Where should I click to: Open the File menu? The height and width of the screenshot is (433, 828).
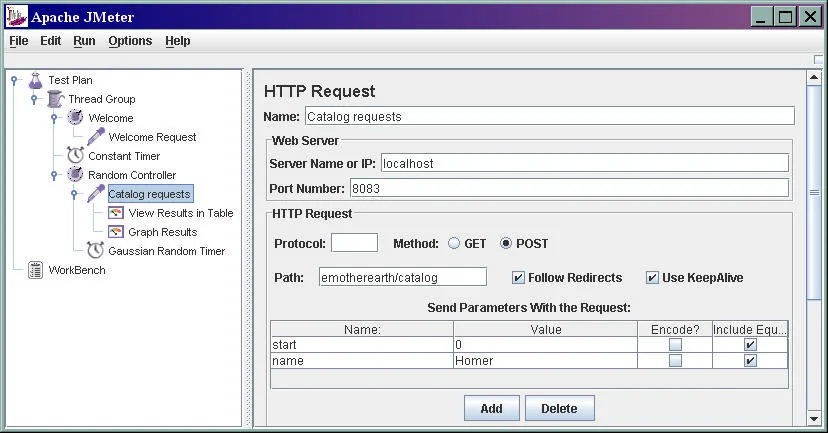(x=18, y=41)
